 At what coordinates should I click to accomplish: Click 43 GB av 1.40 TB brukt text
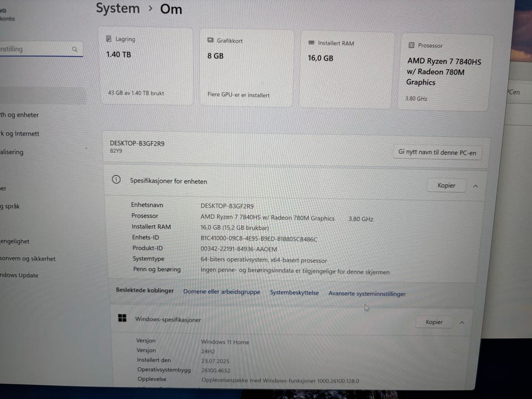[x=136, y=93]
